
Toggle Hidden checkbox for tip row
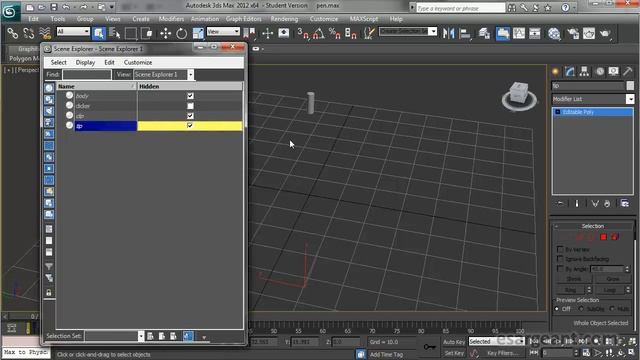(190, 126)
